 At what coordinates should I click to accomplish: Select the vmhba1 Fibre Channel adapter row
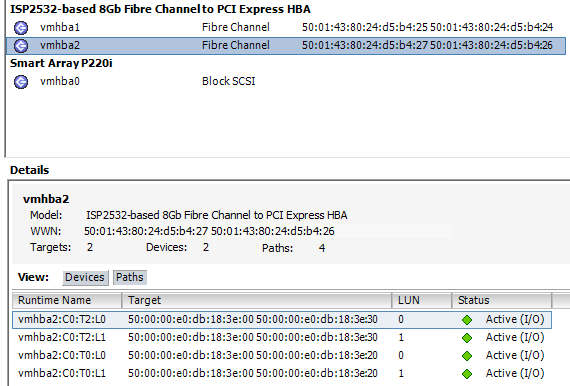click(286, 27)
